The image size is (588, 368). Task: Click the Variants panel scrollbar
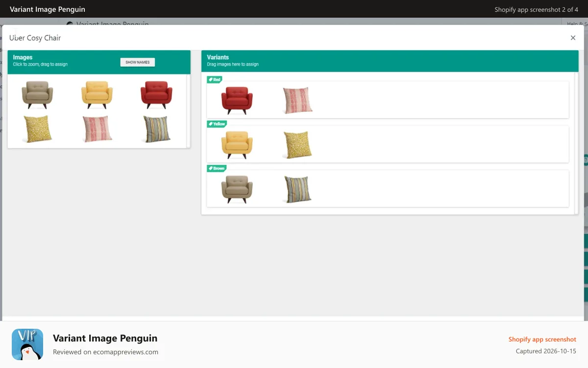[576, 143]
